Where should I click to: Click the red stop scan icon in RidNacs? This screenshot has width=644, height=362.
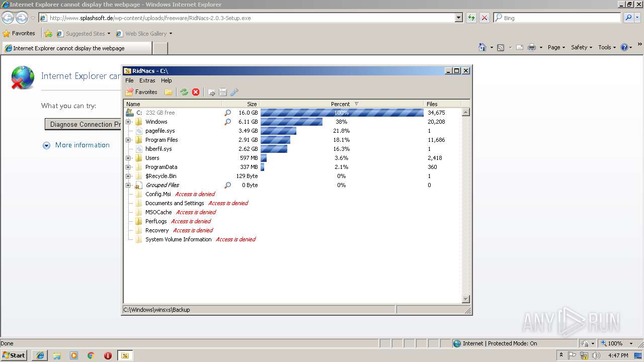click(x=196, y=92)
